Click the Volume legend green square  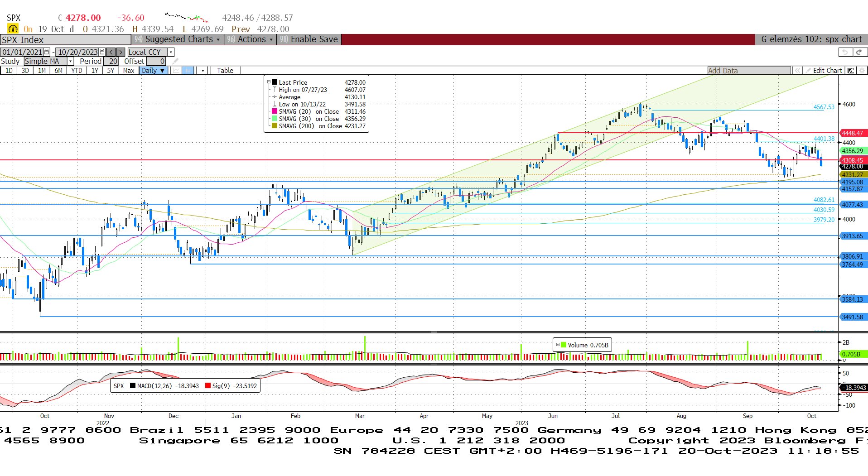pos(564,345)
